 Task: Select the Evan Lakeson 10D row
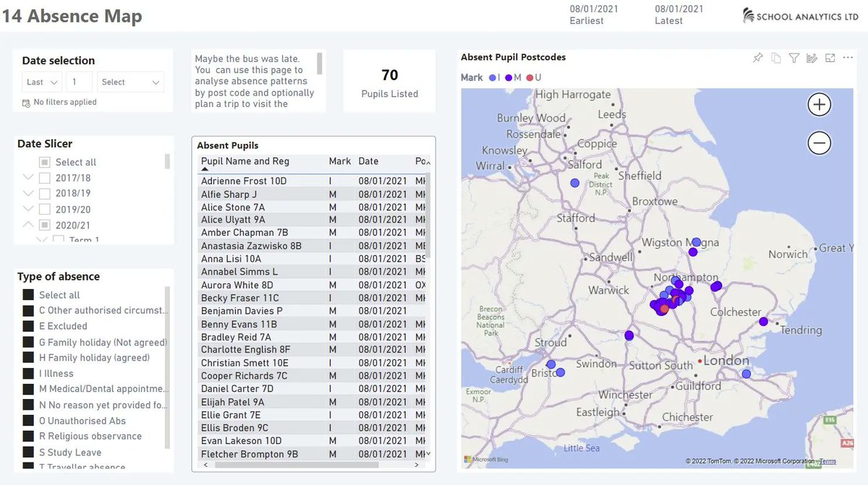coord(311,441)
